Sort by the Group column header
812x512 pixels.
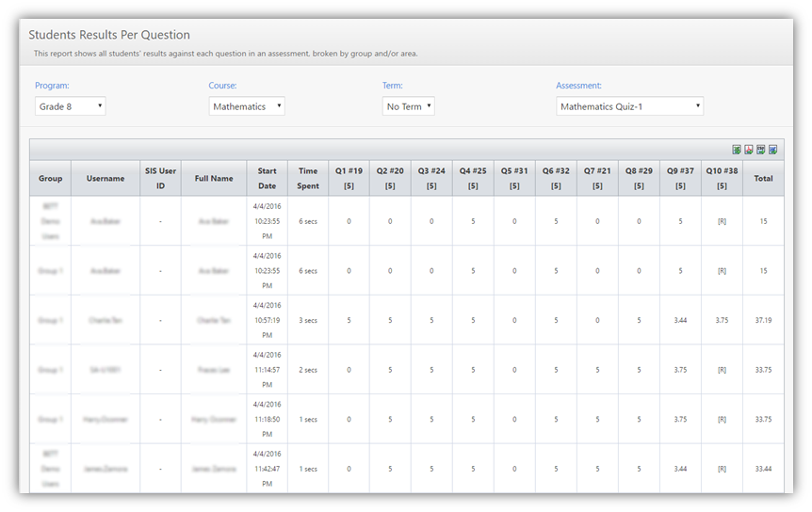click(x=51, y=178)
